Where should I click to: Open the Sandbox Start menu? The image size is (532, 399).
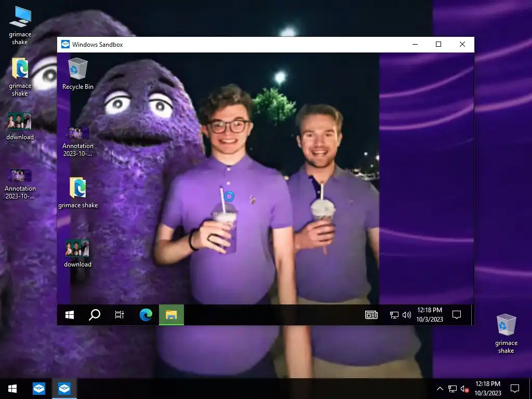70,315
